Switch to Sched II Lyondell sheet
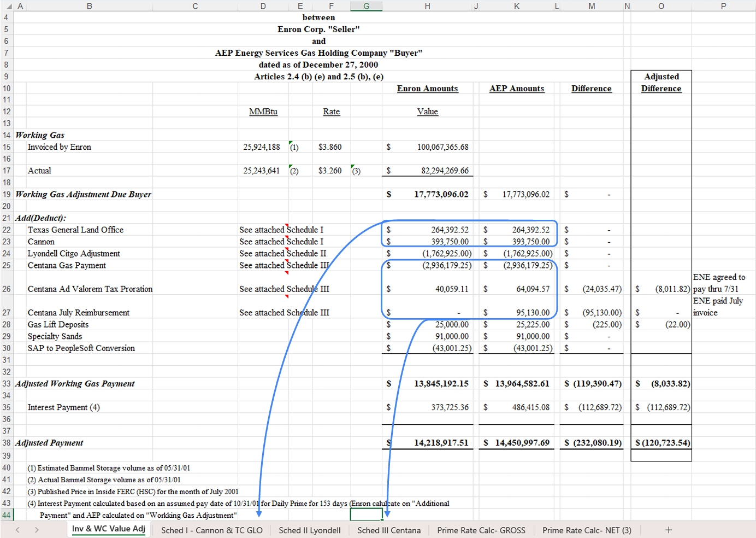 pos(309,530)
